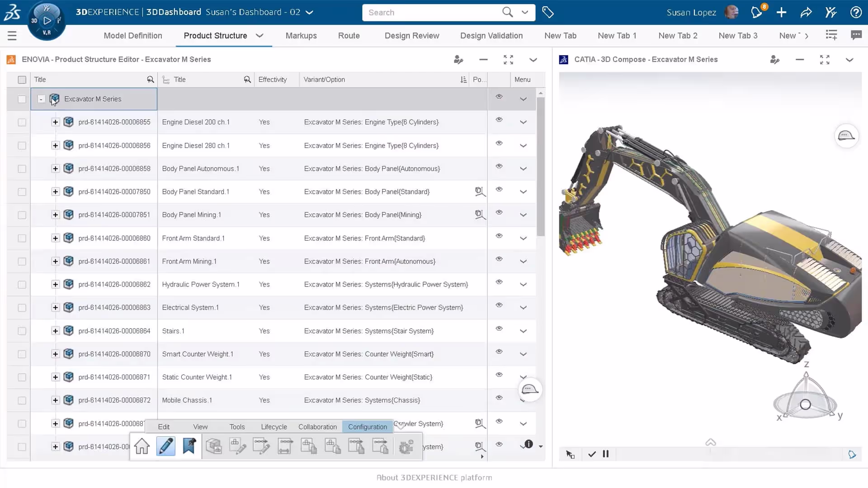Open the Product Structure tab dropdown arrow
868x488 pixels.
point(259,36)
